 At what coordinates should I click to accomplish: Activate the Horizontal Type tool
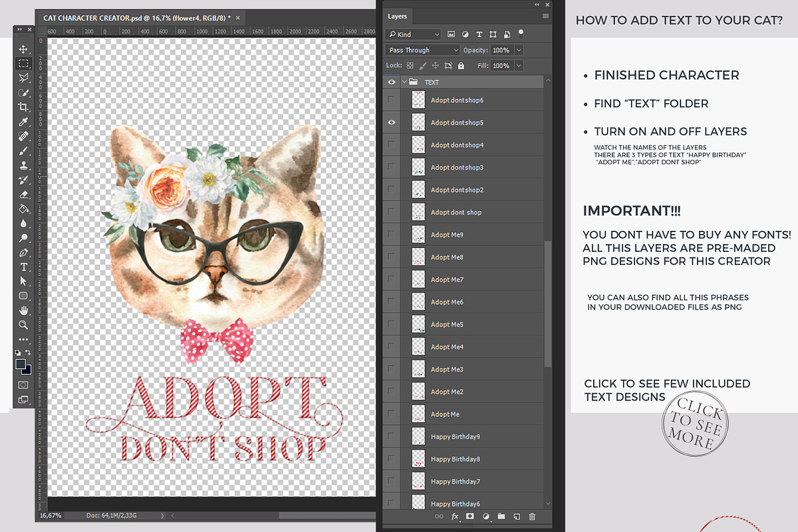click(23, 267)
